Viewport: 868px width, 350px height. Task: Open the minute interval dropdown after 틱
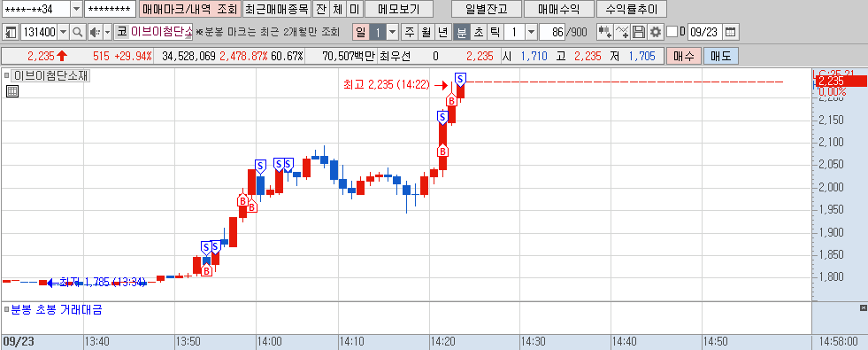(x=532, y=32)
